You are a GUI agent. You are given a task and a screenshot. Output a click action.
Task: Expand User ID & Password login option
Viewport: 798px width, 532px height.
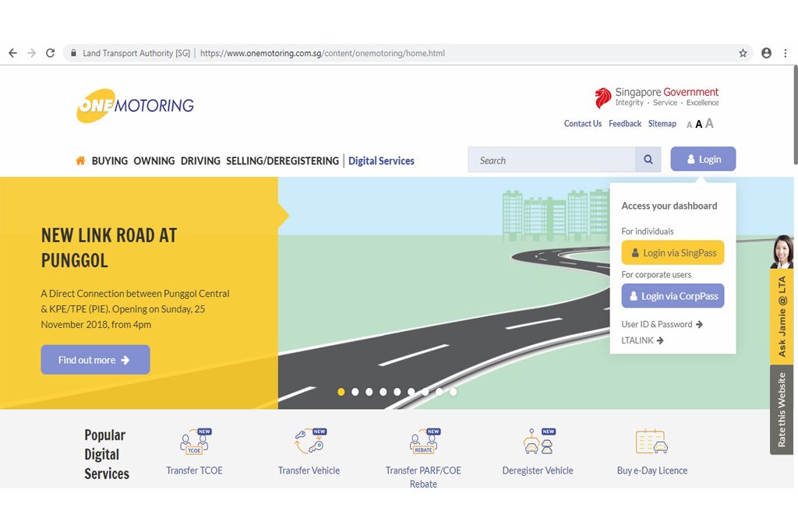[x=662, y=325]
